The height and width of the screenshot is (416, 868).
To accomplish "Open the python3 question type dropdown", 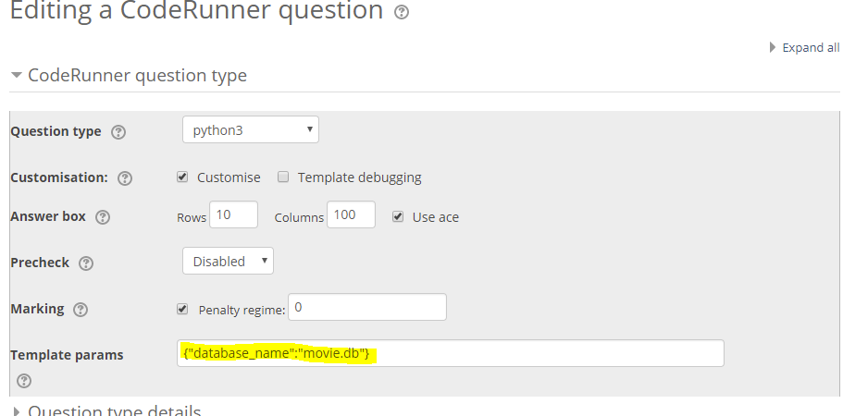I will point(251,129).
